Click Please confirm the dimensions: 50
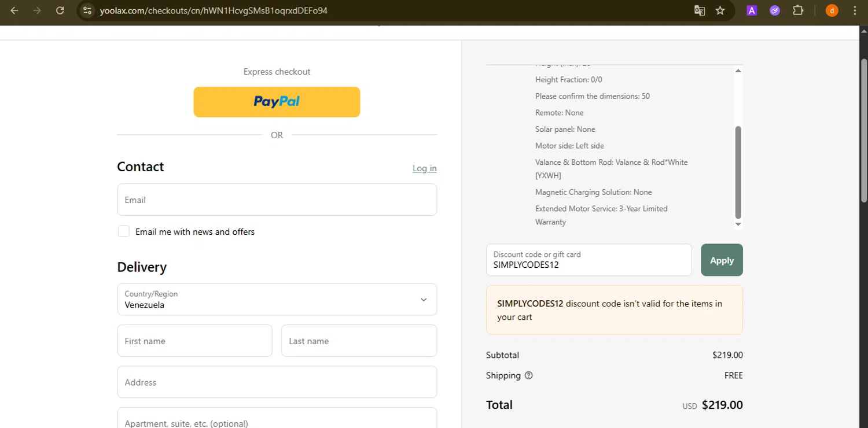The image size is (868, 428). pyautogui.click(x=593, y=96)
